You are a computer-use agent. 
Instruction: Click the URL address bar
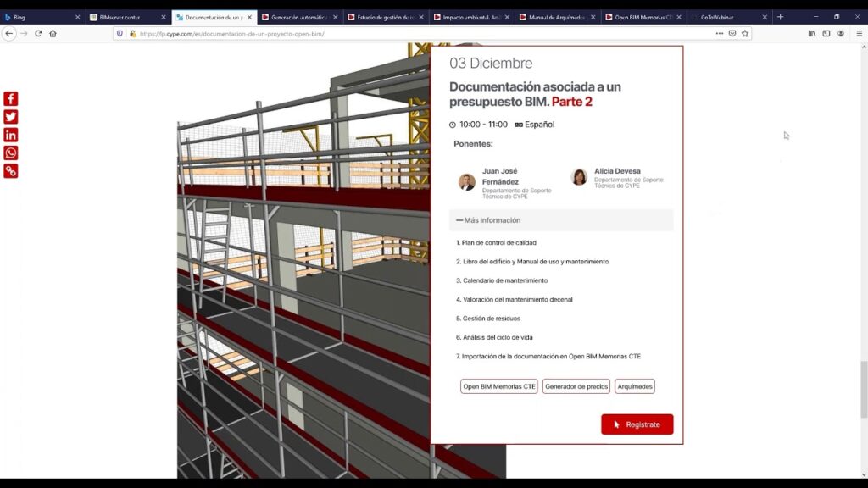[424, 34]
